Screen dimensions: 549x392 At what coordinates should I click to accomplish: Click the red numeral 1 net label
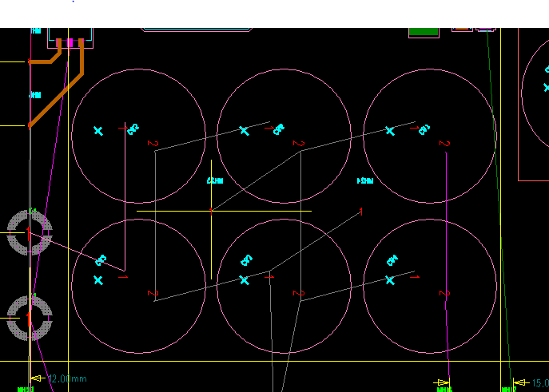click(361, 212)
